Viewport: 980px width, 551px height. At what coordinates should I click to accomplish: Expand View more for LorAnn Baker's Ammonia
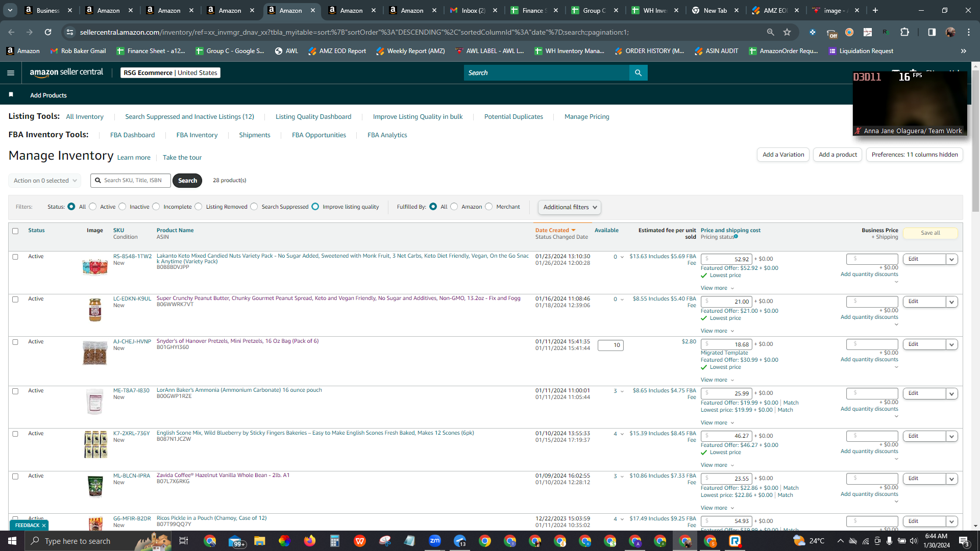click(717, 423)
